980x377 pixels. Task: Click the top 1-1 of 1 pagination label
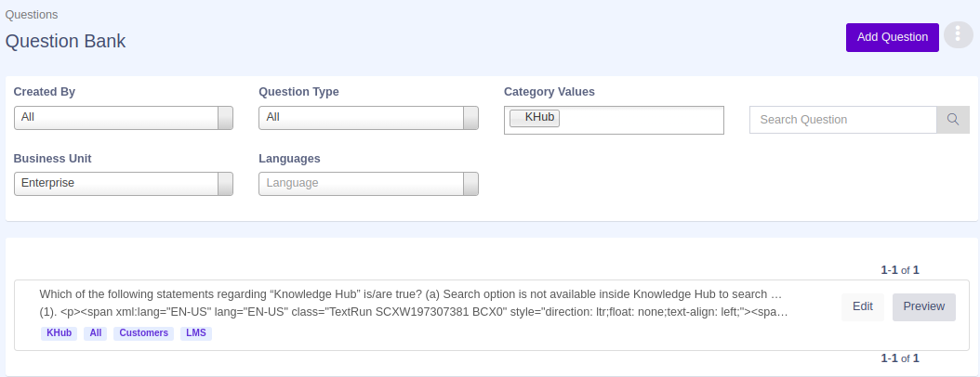(900, 270)
